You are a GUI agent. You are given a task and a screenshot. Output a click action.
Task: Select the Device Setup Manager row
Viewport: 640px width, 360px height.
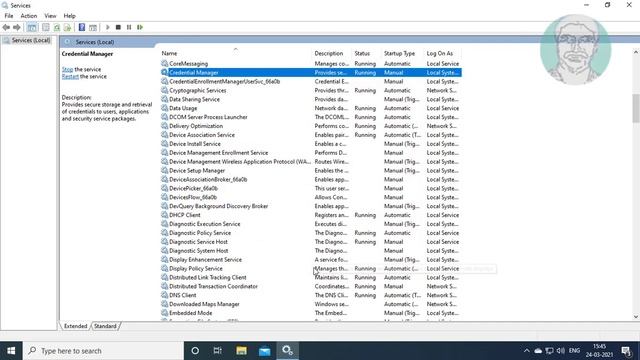click(x=311, y=170)
